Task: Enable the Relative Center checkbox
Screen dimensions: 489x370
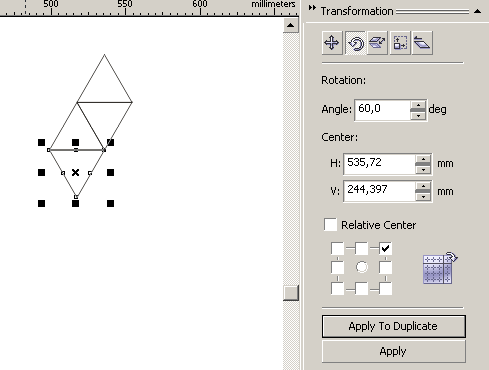Action: 330,225
